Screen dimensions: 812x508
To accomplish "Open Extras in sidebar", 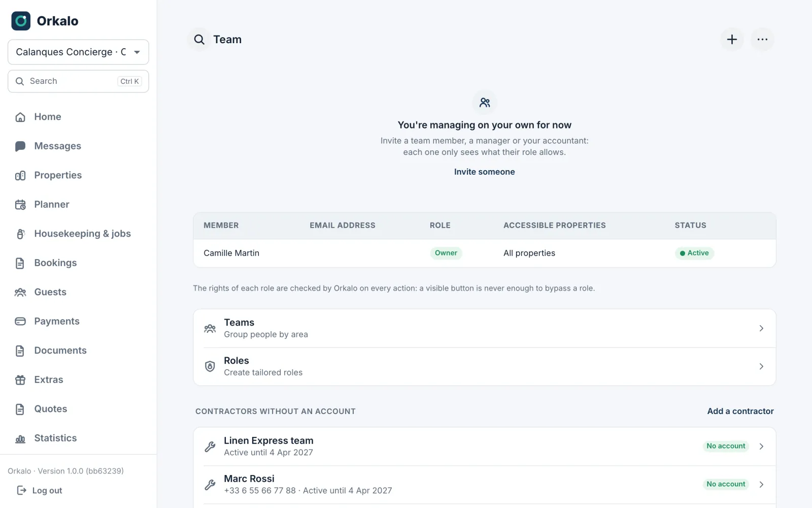I will 78,380.
